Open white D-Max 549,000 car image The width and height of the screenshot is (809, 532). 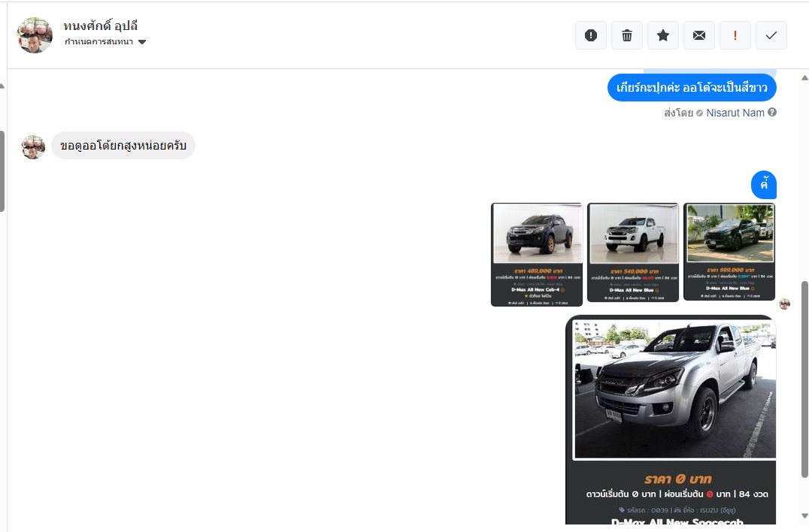(633, 252)
